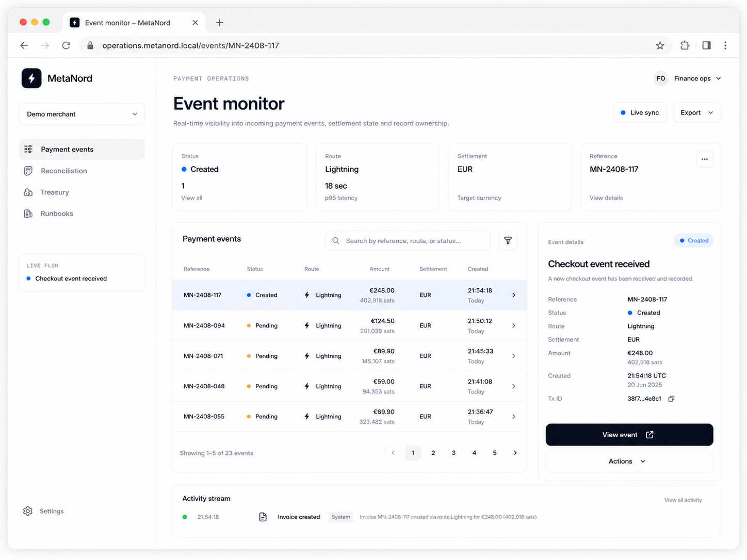Click the Tx ID value 38f7...4e8c1

[644, 399]
